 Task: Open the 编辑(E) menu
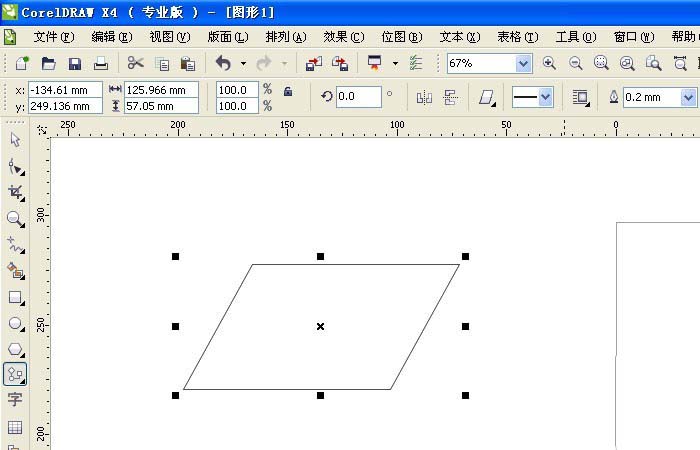click(112, 37)
